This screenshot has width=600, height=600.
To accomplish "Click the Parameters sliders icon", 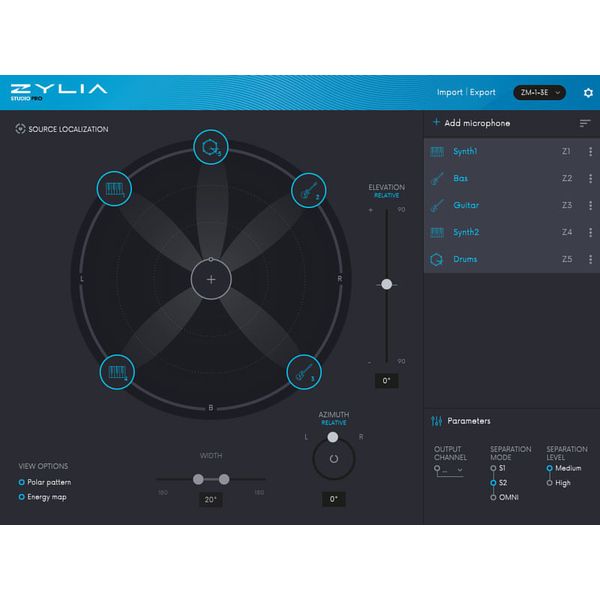I will 437,421.
